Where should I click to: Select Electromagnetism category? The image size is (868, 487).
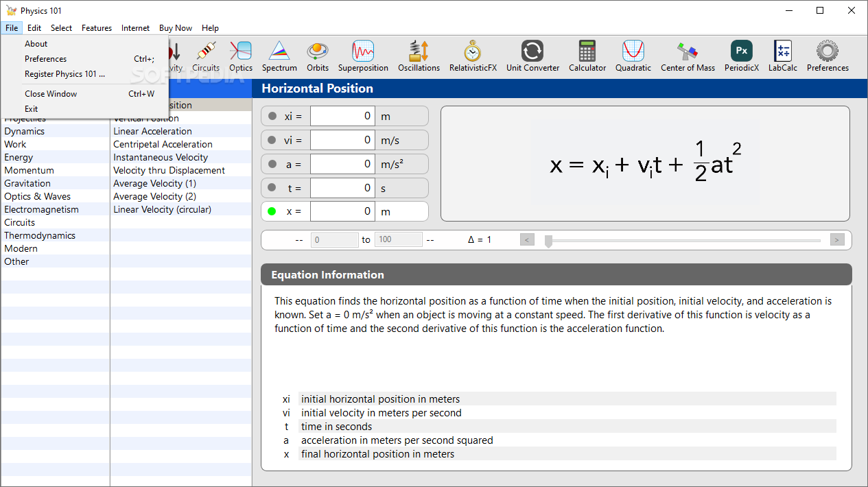click(x=55, y=209)
